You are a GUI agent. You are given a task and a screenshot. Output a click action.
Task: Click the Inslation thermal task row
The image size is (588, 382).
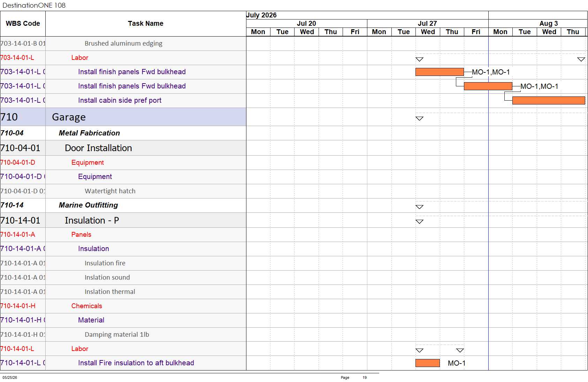[123, 292]
